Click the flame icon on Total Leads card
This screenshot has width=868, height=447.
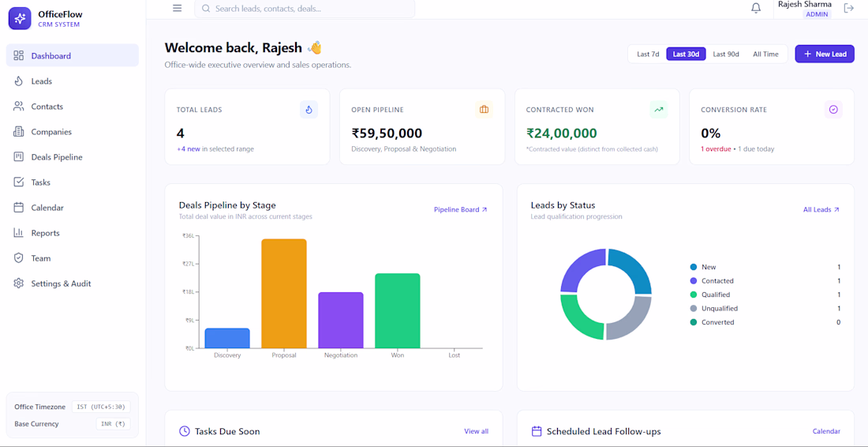(x=309, y=110)
